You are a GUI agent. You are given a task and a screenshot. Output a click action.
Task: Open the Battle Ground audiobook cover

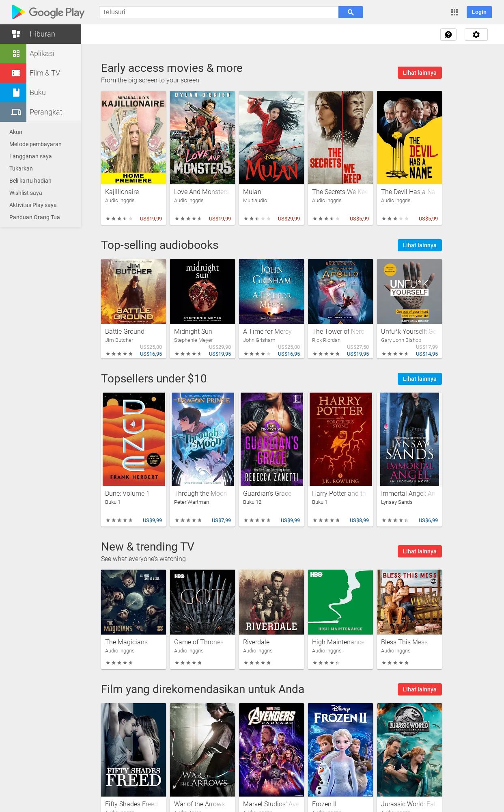pos(134,292)
